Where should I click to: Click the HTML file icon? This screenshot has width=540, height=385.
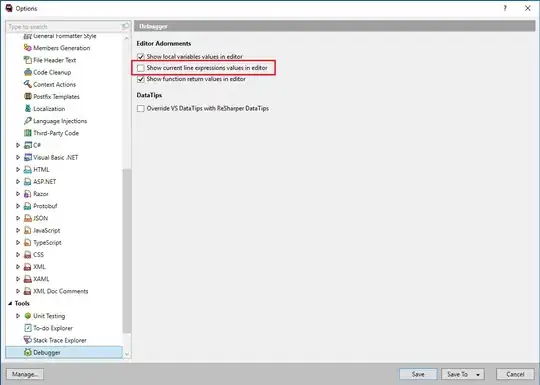pos(28,169)
